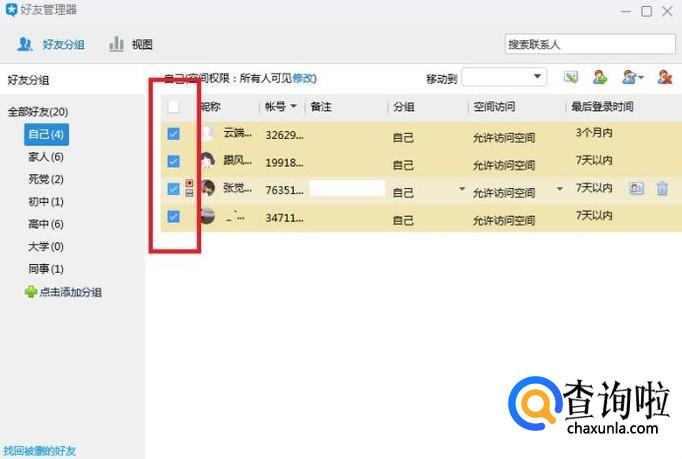Click the avatar of 云端
The height and width of the screenshot is (459, 682).
207,133
